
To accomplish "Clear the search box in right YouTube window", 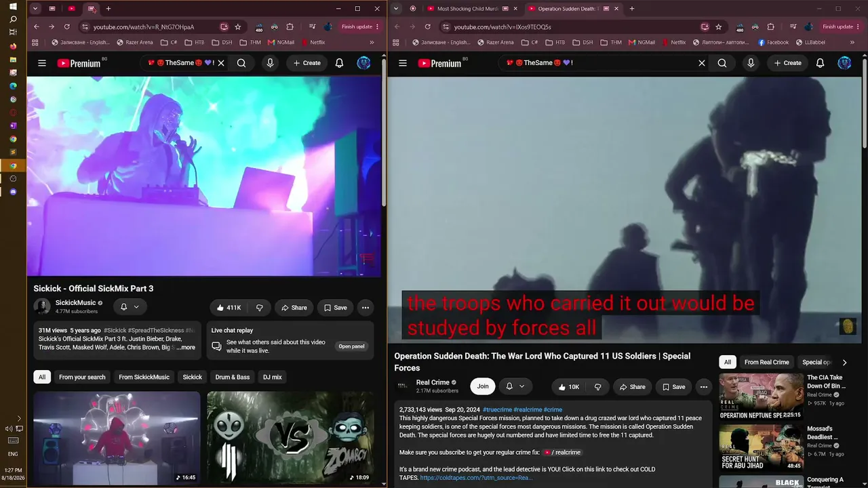I will pyautogui.click(x=702, y=63).
